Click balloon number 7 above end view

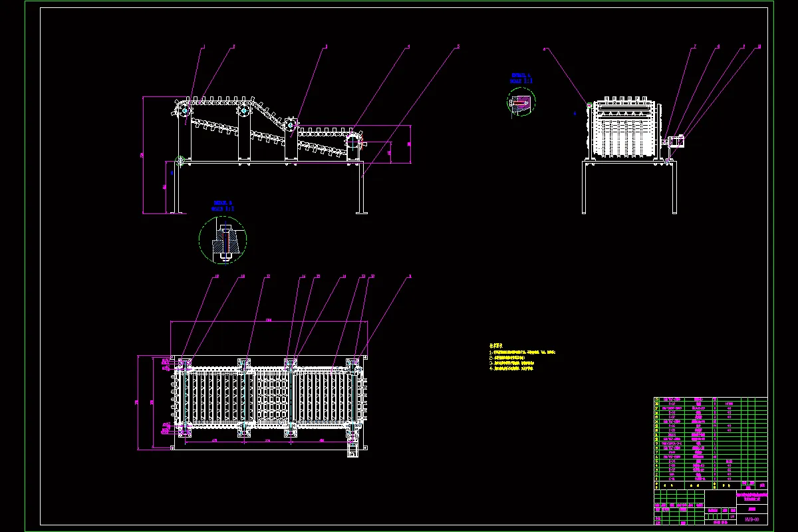(x=695, y=47)
